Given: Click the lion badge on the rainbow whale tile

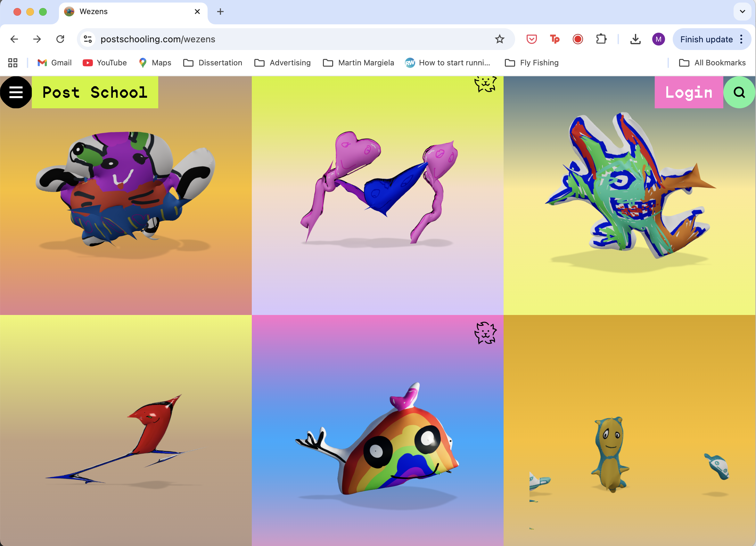Looking at the screenshot, I should tap(485, 333).
